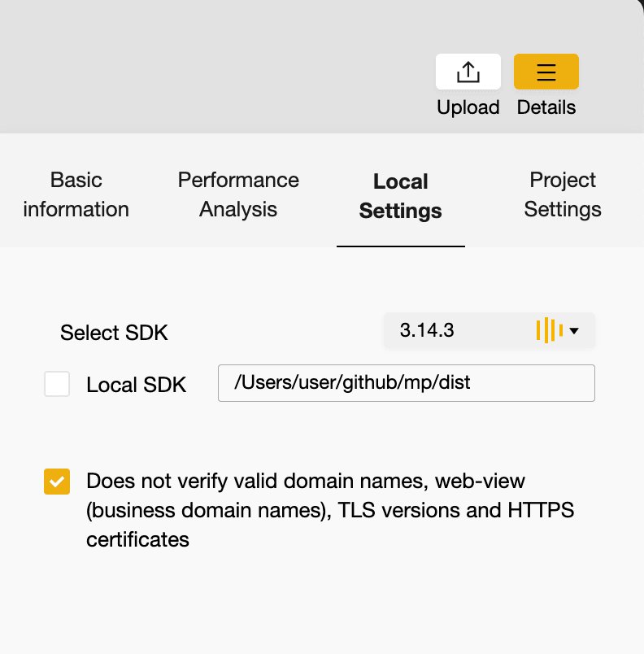Focus the Local SDK path input field
644x654 pixels.
[x=407, y=383]
